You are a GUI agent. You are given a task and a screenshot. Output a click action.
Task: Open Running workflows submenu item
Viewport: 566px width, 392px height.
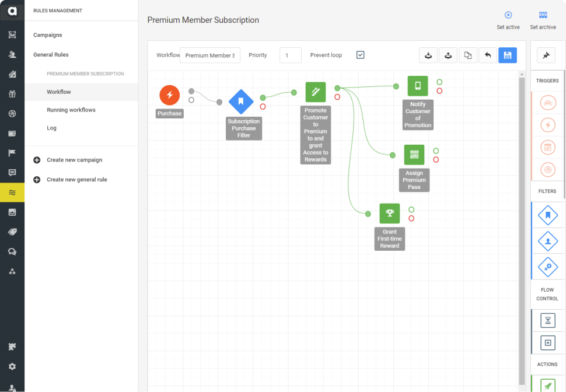71,110
